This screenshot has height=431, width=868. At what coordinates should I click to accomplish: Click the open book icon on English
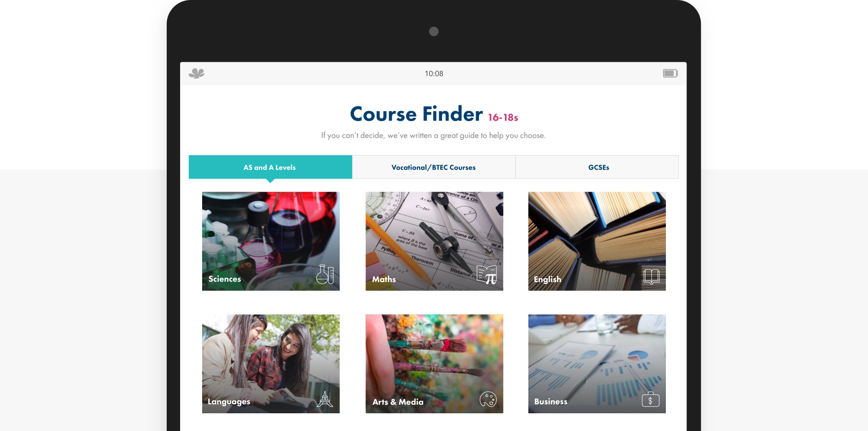pos(651,276)
